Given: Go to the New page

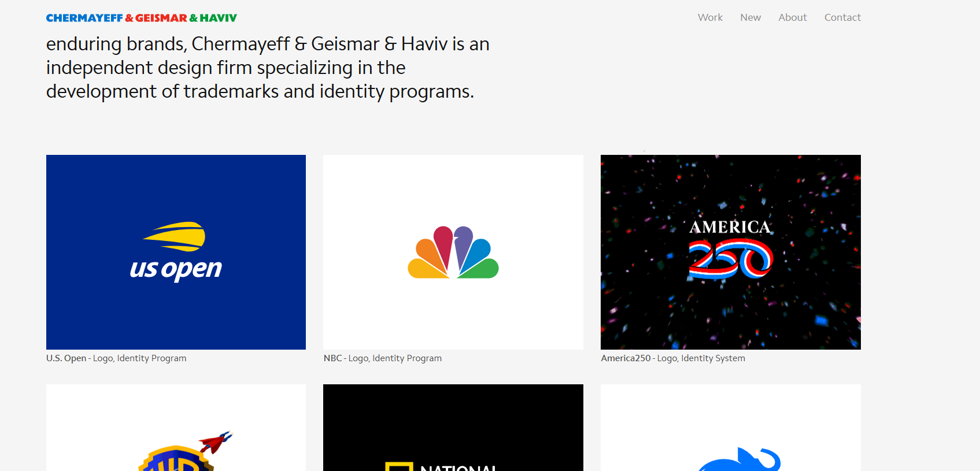Looking at the screenshot, I should [x=750, y=17].
